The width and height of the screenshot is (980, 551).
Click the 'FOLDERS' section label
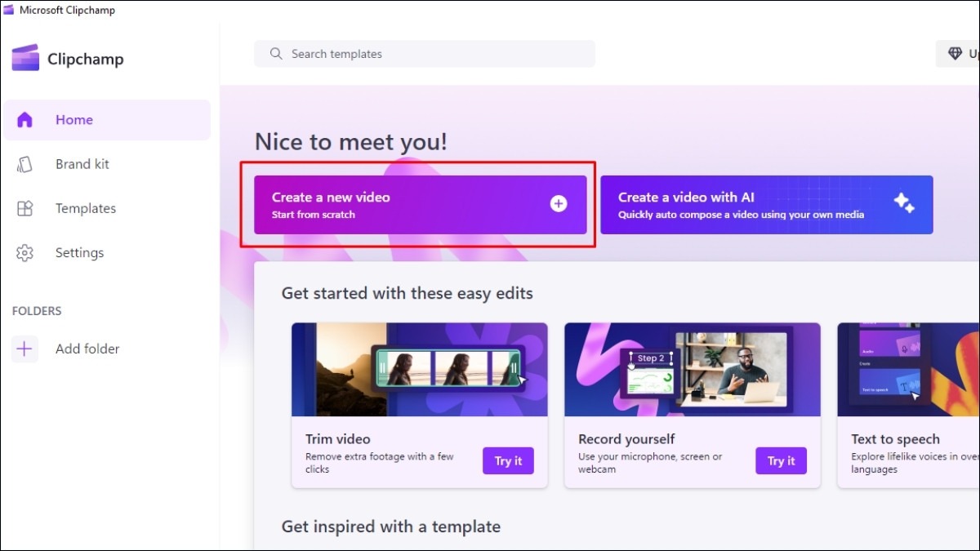pos(37,311)
